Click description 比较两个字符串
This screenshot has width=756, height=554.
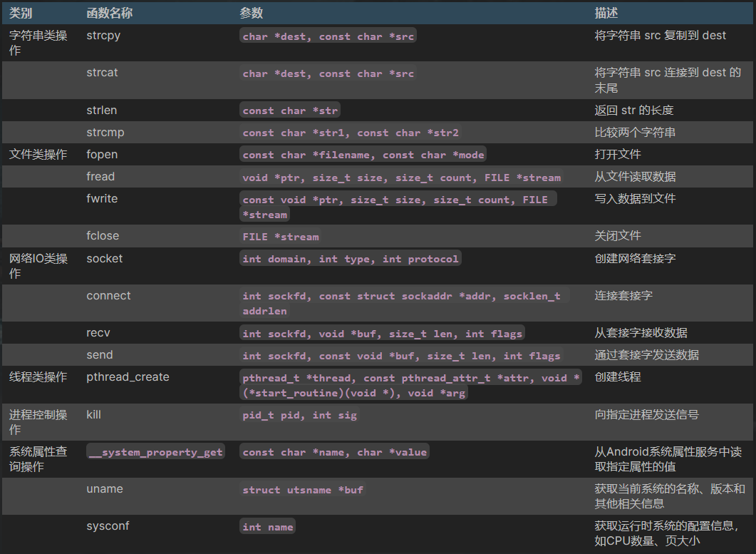pos(635,133)
